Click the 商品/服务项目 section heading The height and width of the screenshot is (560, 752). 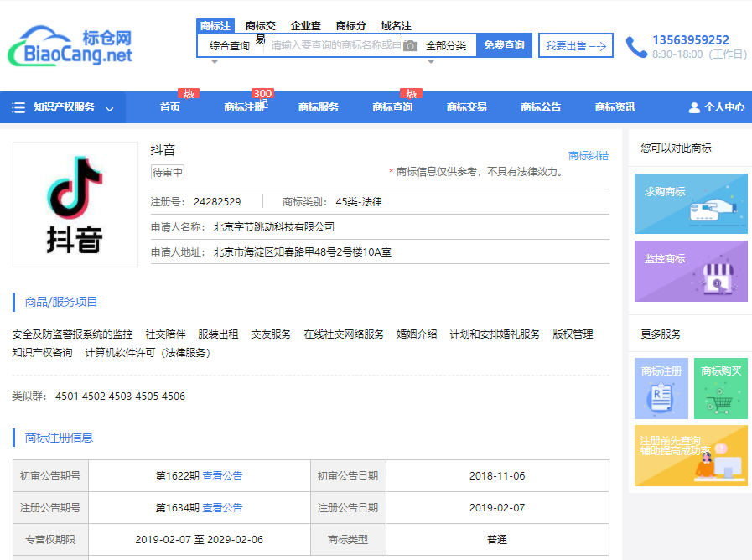pos(61,302)
